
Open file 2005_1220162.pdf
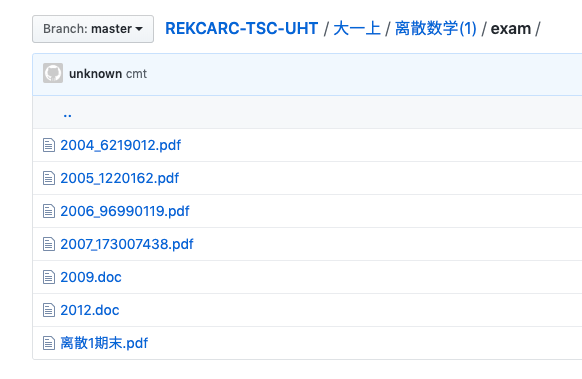point(120,178)
